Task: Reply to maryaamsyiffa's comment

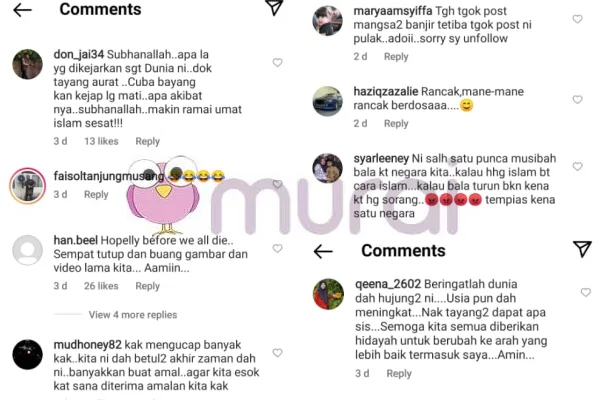Action: (x=396, y=57)
